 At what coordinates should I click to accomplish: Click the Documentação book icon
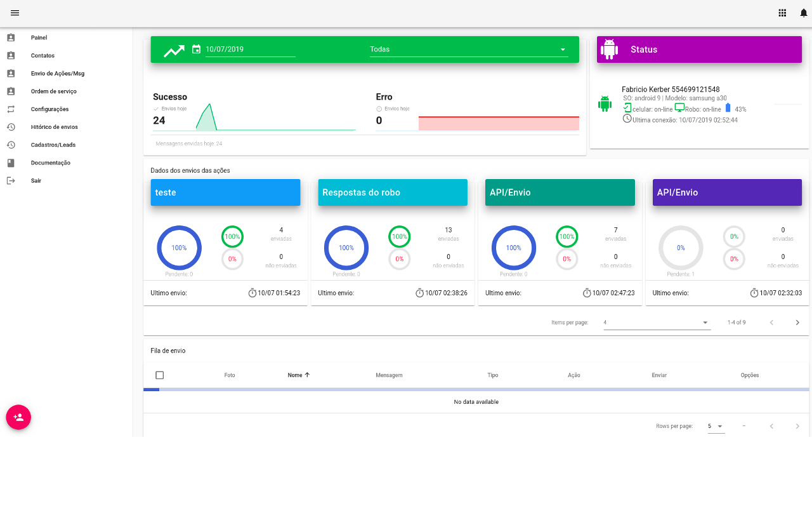tap(11, 163)
